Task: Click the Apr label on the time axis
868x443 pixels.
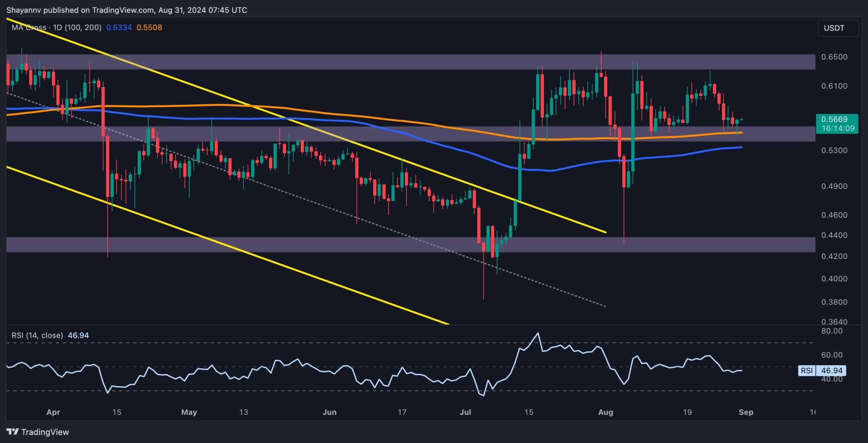Action: (x=53, y=412)
